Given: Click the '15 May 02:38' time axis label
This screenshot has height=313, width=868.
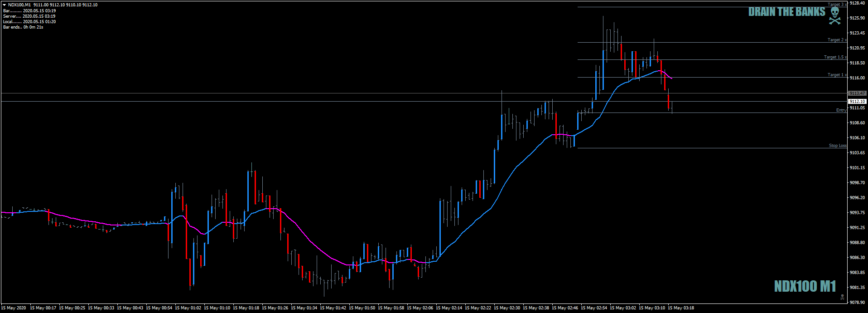Looking at the screenshot, I should [x=536, y=308].
